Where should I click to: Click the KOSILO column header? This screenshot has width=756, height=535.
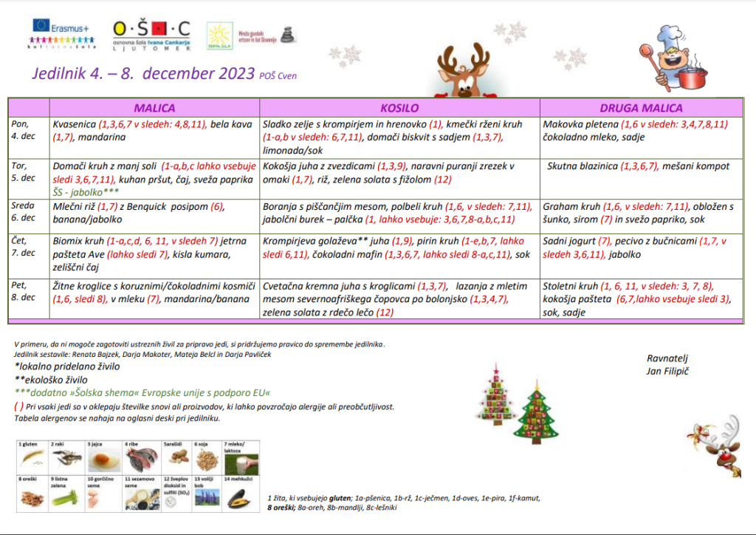click(x=399, y=108)
